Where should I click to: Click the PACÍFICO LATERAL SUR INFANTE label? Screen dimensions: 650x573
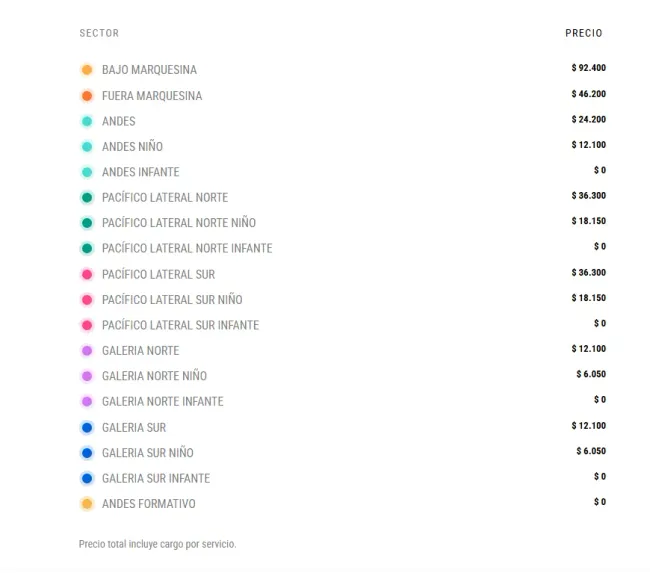(x=180, y=325)
